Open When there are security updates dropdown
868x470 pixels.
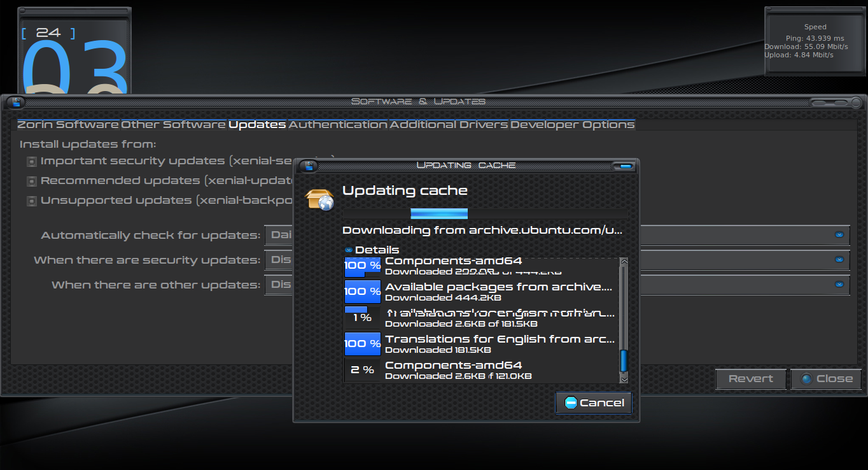tap(839, 260)
